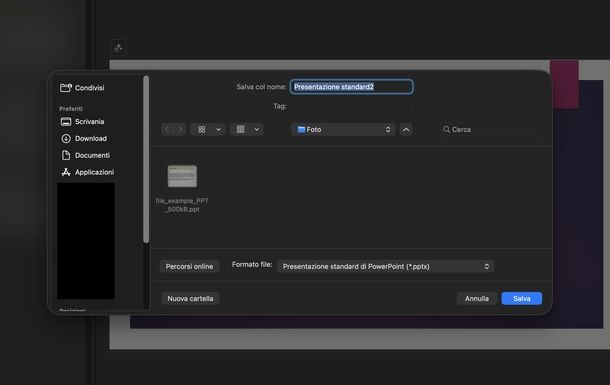Edit the Salva col nome field
Viewport: 610px width, 385px height.
pyautogui.click(x=351, y=87)
